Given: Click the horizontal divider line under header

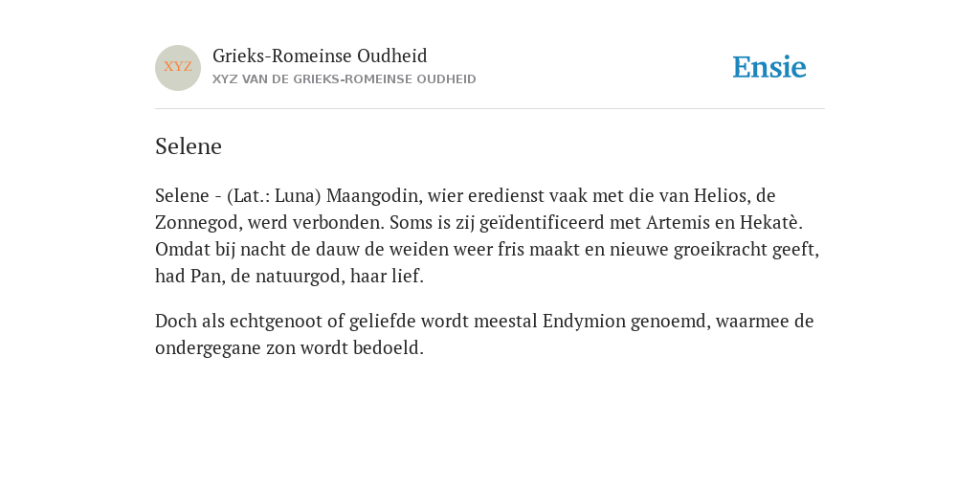Looking at the screenshot, I should click(x=490, y=109).
